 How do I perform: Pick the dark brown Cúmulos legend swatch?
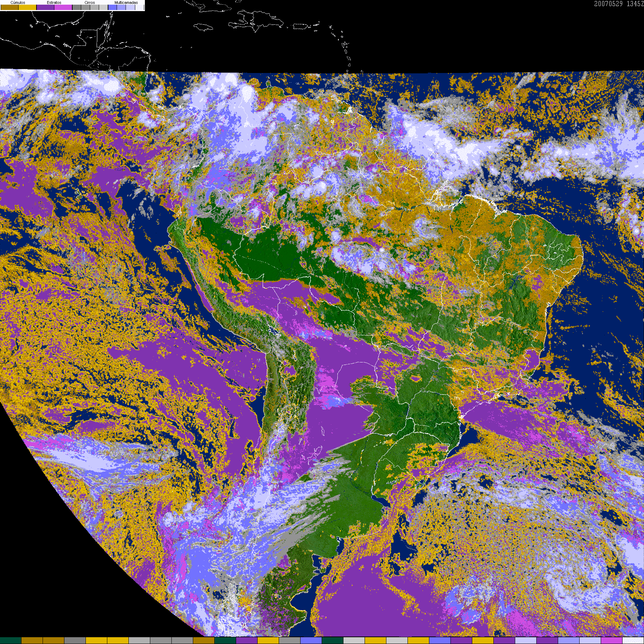point(10,7)
